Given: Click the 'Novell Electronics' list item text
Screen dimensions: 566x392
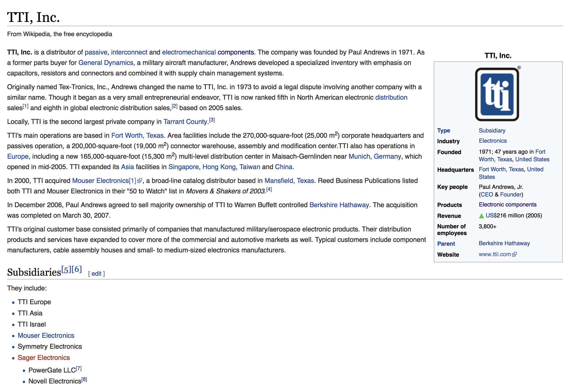Looking at the screenshot, I should pos(55,382).
